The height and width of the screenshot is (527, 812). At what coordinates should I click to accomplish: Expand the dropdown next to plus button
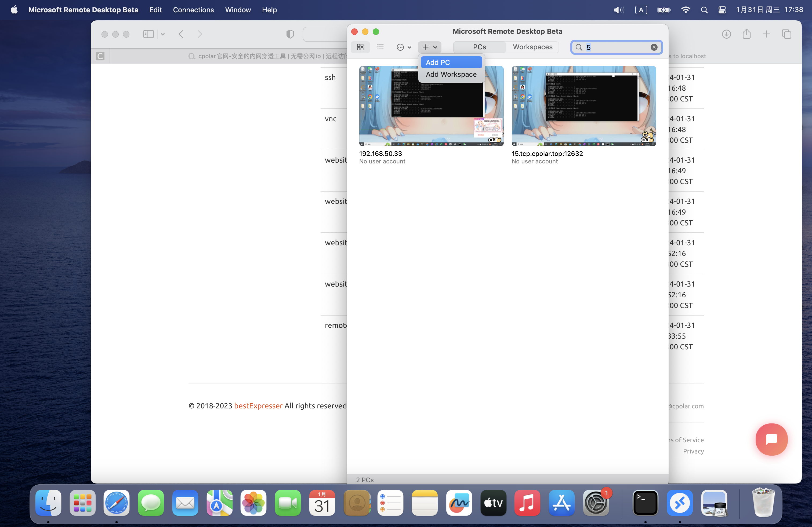(x=436, y=47)
